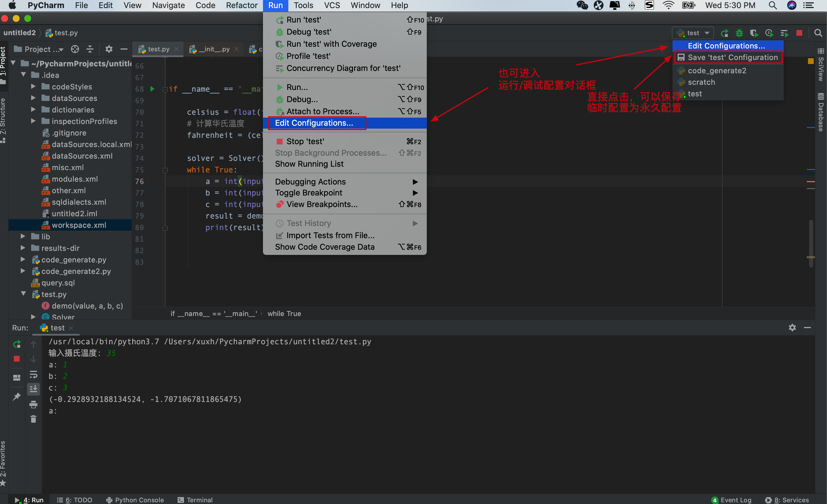
Task: Close the test.py editor tab
Action: click(176, 49)
